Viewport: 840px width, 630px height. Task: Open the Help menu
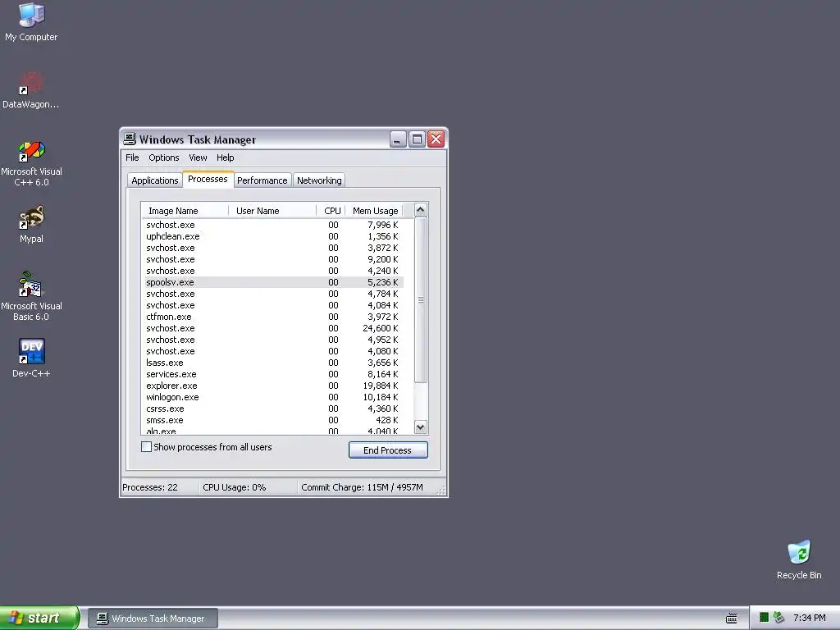point(225,157)
